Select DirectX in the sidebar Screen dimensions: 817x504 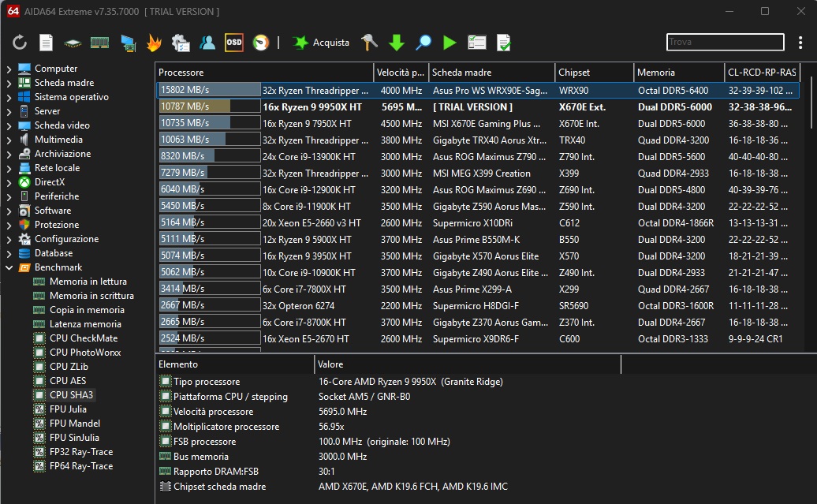50,182
